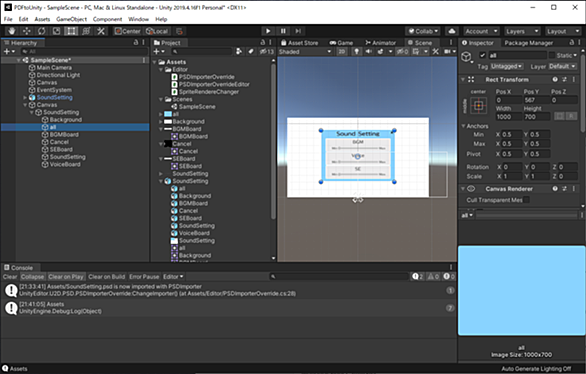The width and height of the screenshot is (586, 374).
Task: Toggle console info message filter
Action: point(417,276)
